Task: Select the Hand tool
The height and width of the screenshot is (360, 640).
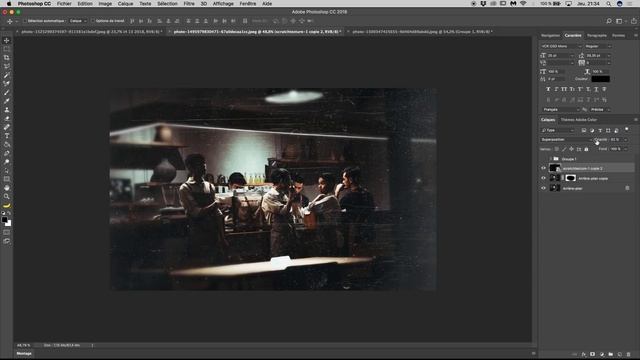Action: 7,188
